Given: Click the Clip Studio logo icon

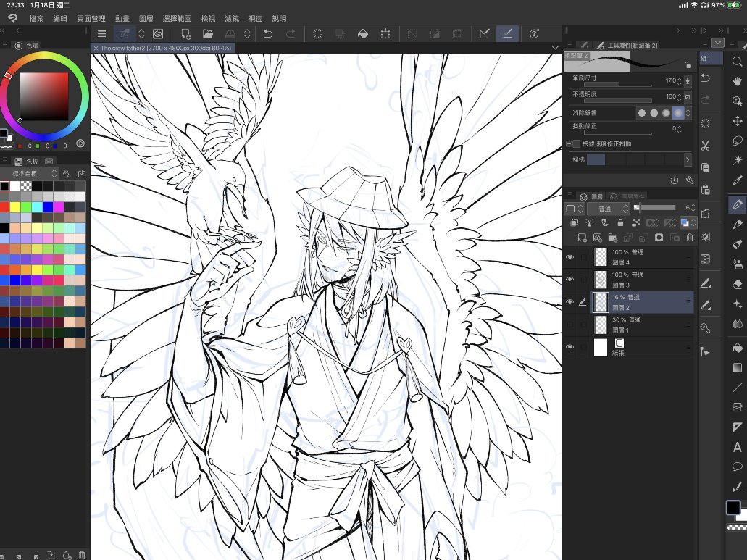Looking at the screenshot, I should 12,18.
